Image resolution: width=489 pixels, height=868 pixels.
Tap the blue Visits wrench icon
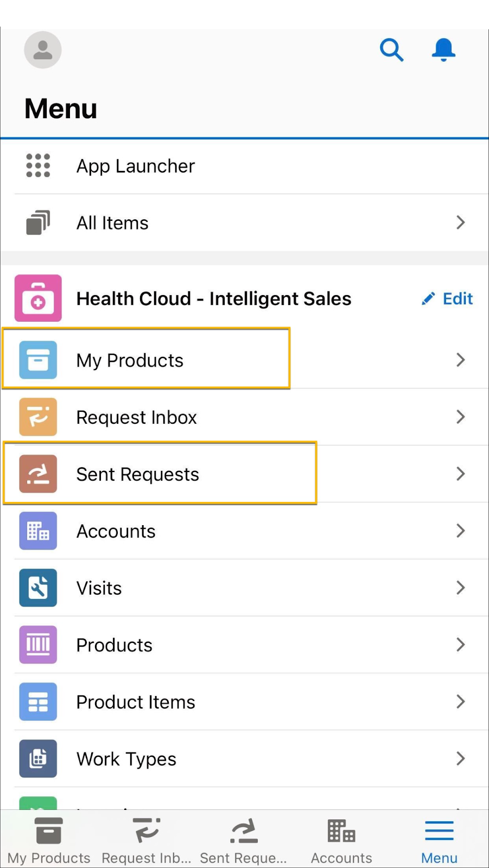[x=38, y=588]
